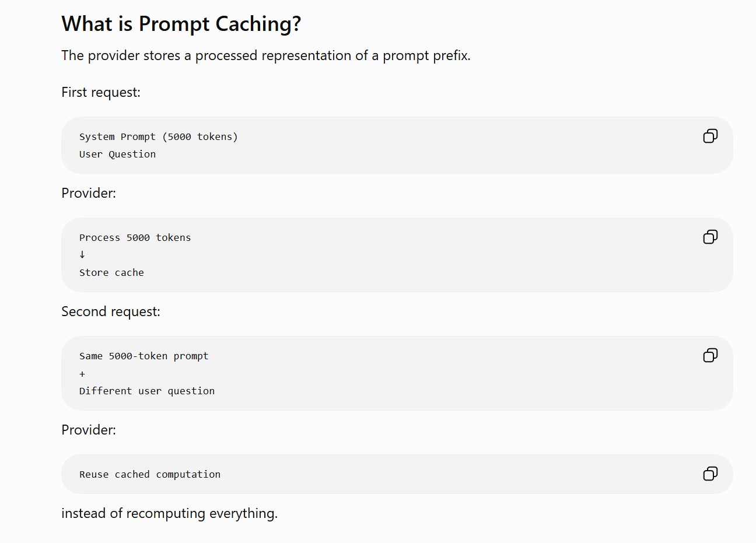Click the down arrow in provider code block
The height and width of the screenshot is (543, 756).
click(x=82, y=254)
